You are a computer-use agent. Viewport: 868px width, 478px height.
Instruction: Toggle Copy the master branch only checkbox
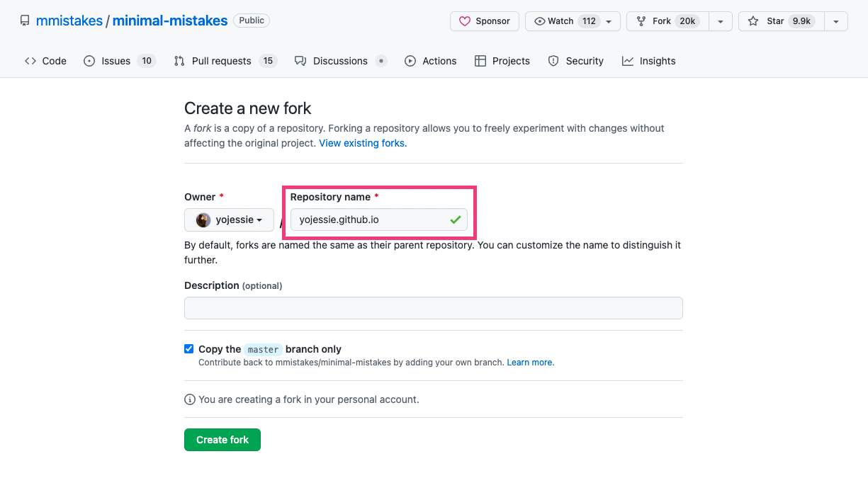[x=189, y=348]
